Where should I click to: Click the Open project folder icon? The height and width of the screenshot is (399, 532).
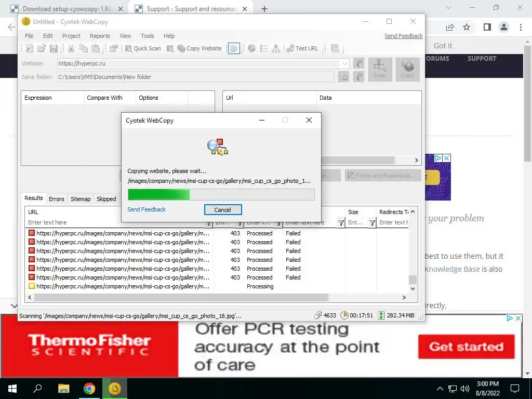42,48
